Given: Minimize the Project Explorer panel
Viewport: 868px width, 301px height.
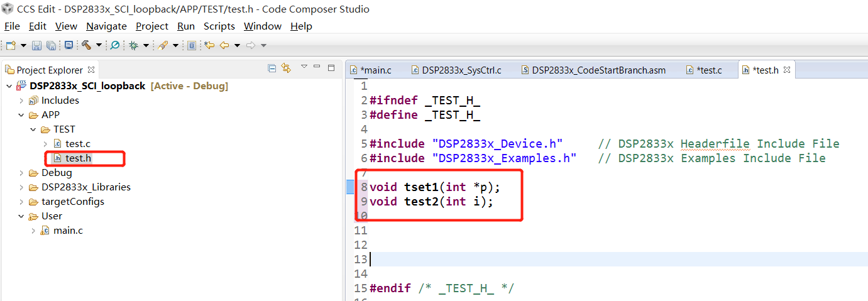Looking at the screenshot, I should [x=317, y=67].
